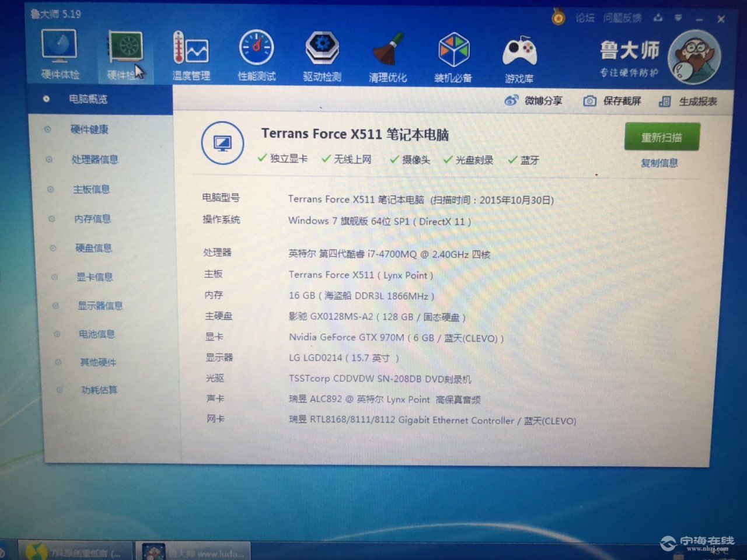Open 温度管理 temperature management
The width and height of the screenshot is (747, 560).
(x=191, y=55)
